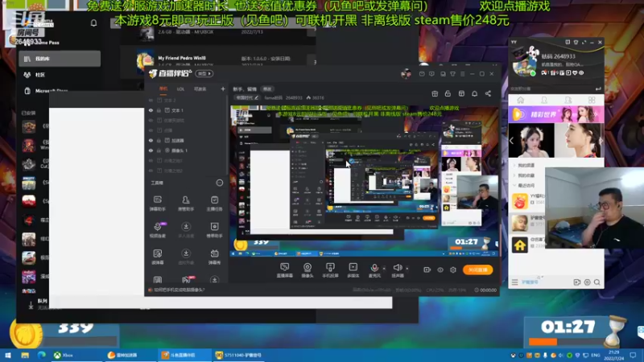Open 我的库 in the Xbox app sidebar

[60, 59]
